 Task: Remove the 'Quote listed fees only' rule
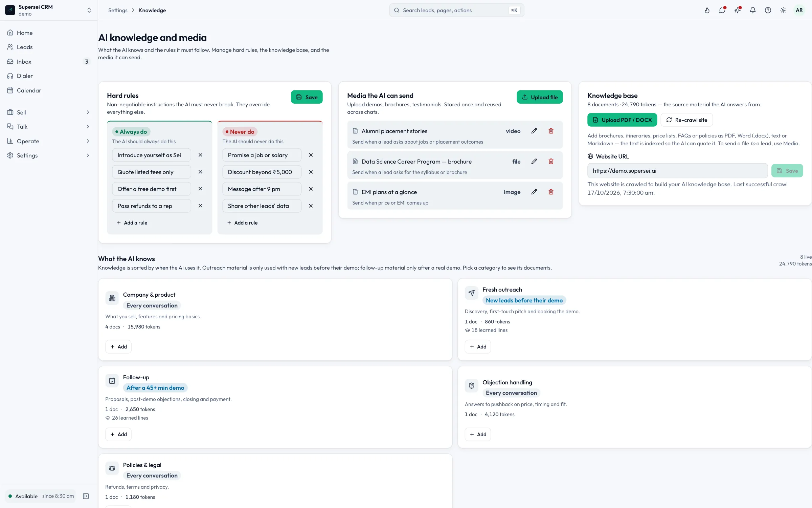(200, 172)
